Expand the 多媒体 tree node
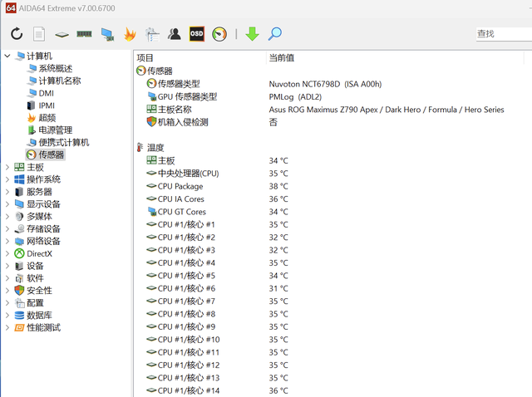Screen dimensions: 532x397 tap(7, 216)
